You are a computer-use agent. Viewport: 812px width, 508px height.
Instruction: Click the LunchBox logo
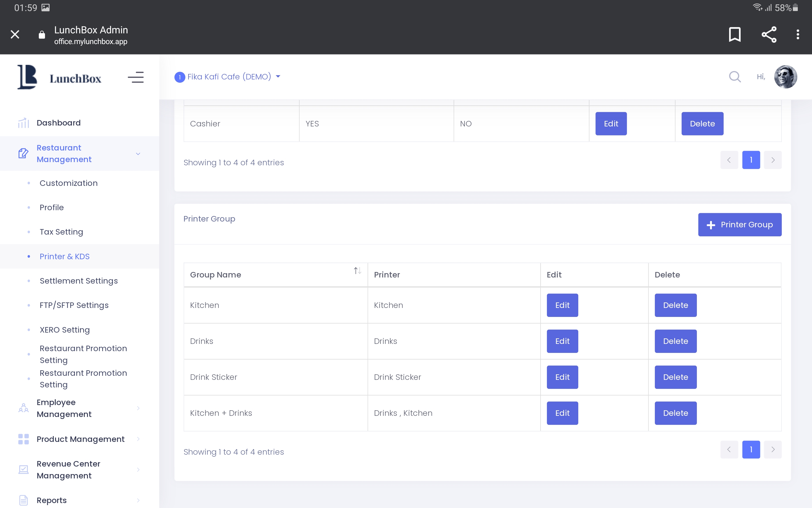[59, 77]
